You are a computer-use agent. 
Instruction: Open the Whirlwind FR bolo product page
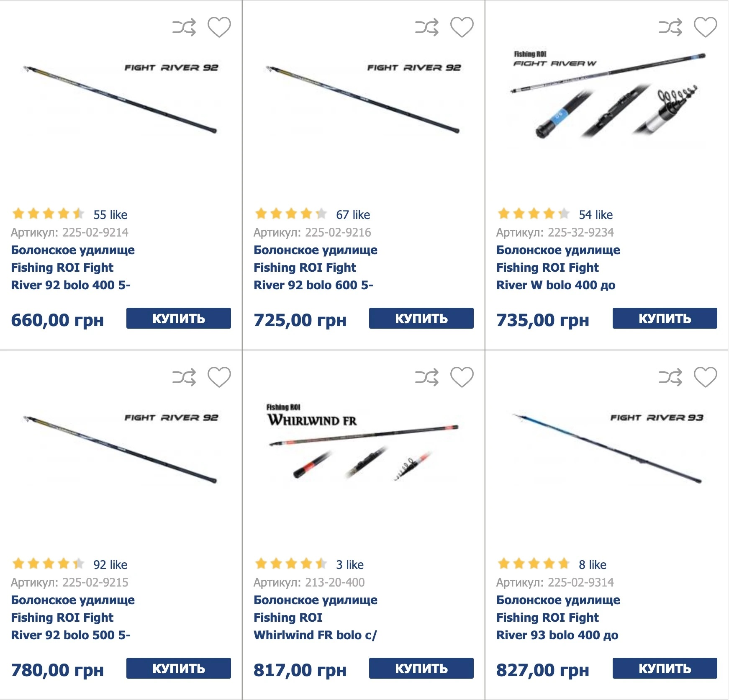(316, 618)
